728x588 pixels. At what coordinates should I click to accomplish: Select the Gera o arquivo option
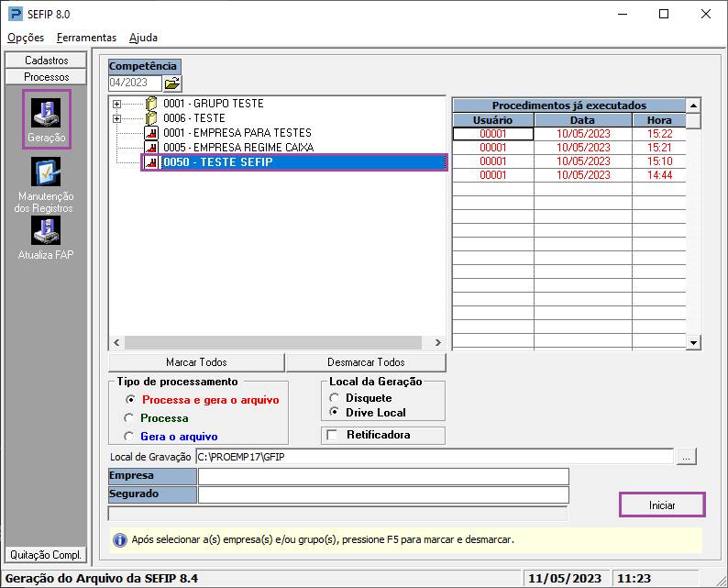(129, 436)
